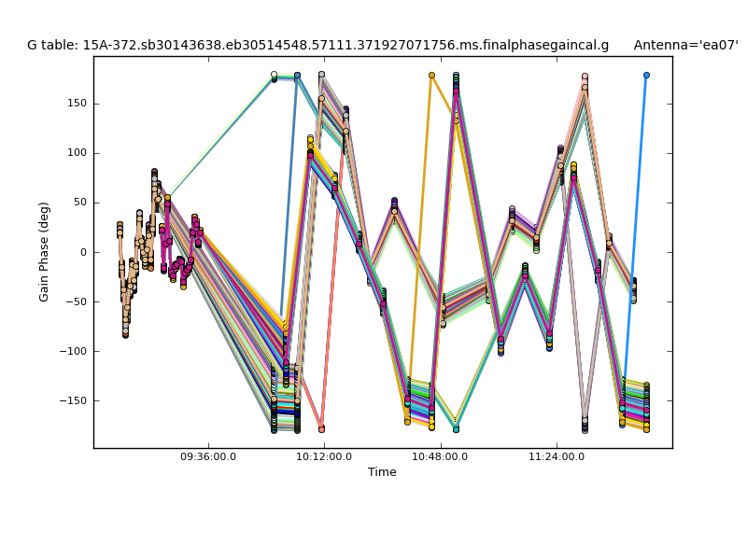The width and height of the screenshot is (747, 560).
Task: Select the 10:48:00.0 time tick label
Action: point(440,457)
